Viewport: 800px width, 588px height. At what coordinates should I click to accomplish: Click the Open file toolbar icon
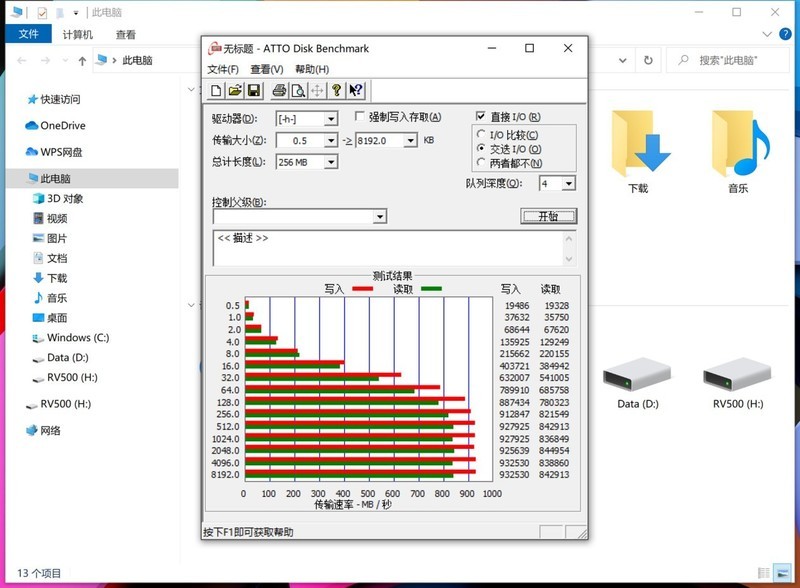tap(234, 91)
